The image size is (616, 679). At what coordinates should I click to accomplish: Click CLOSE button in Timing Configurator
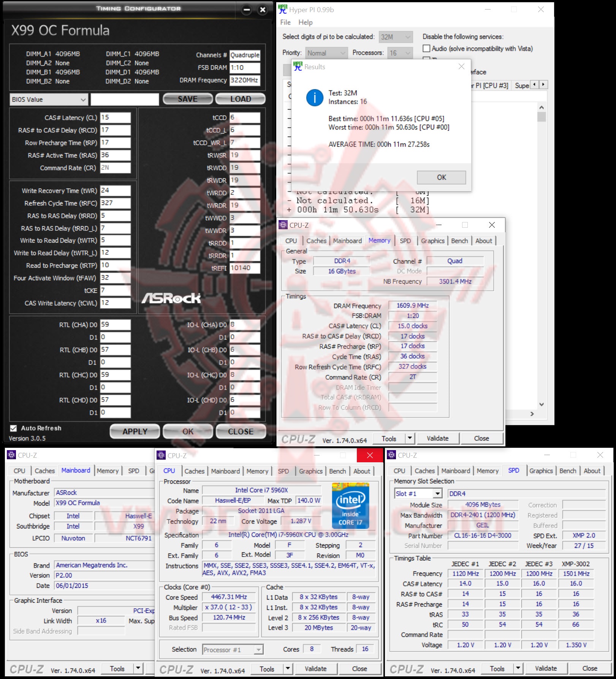[x=241, y=432]
